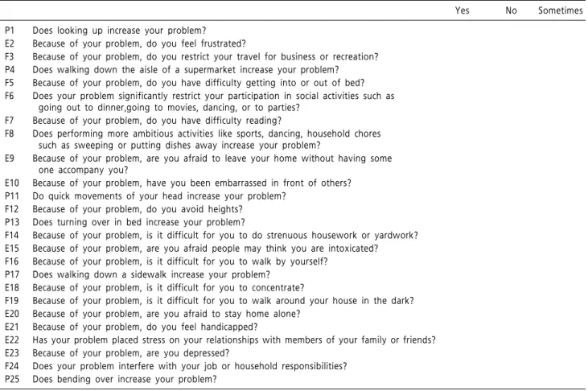Viewport: 588px width, 391px height.
Task: Click question F12 about avoiding heights
Action: pyautogui.click(x=138, y=209)
